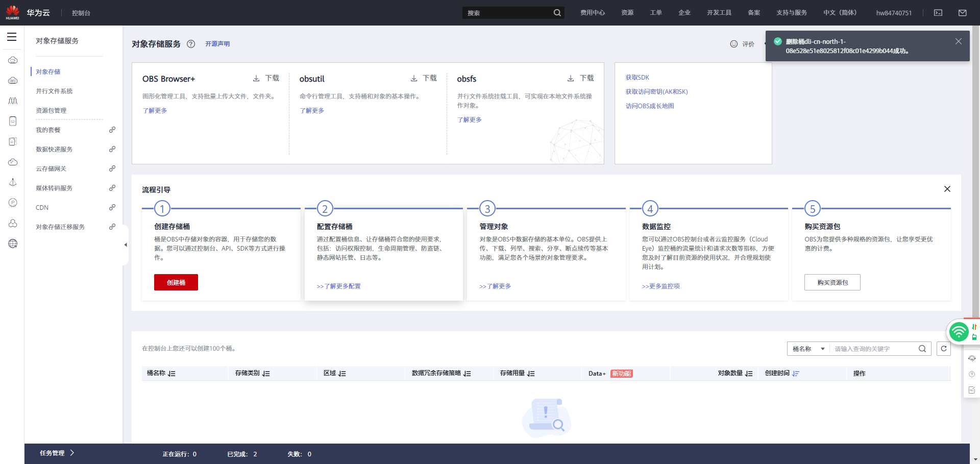Image resolution: width=980 pixels, height=464 pixels.
Task: Open external link icon beside CDN
Action: [x=112, y=207]
